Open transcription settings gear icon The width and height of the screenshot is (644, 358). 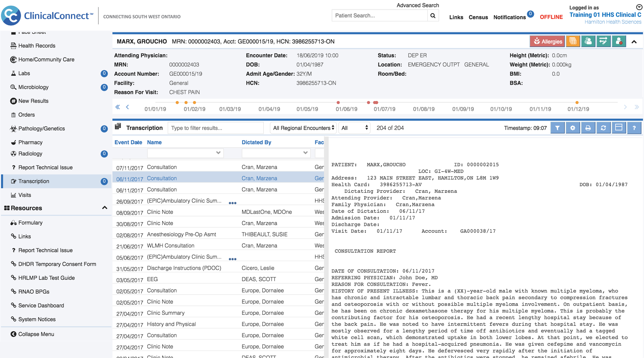click(x=573, y=128)
